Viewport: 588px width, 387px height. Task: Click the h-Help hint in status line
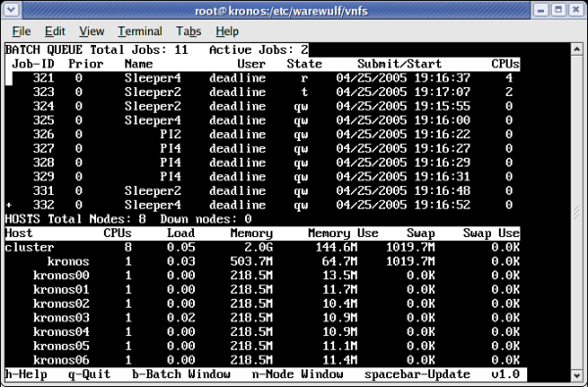[26, 374]
